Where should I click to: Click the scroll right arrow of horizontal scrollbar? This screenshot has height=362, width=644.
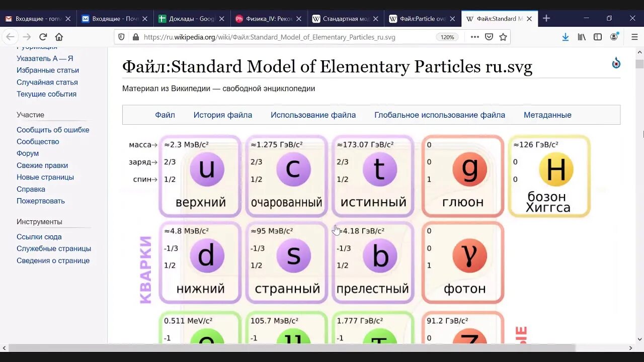(630, 348)
